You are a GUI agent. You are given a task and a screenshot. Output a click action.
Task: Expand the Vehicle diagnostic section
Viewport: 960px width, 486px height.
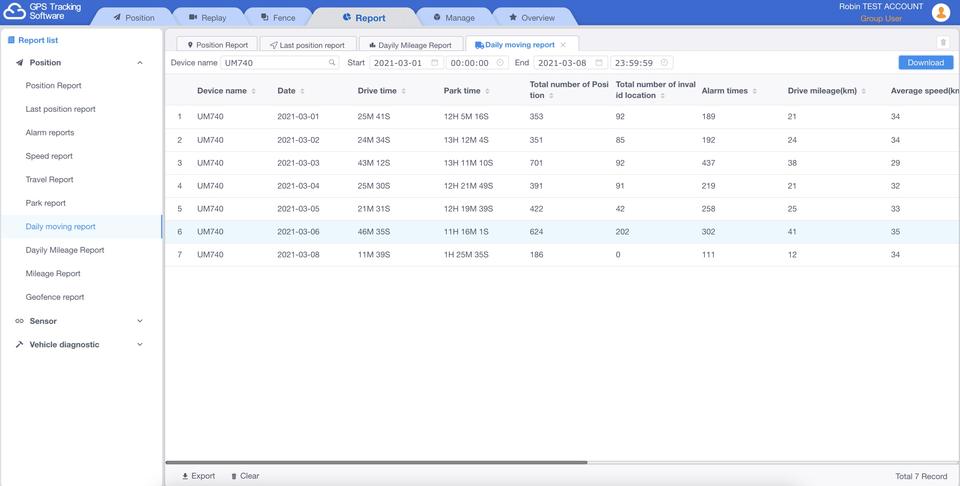point(140,345)
